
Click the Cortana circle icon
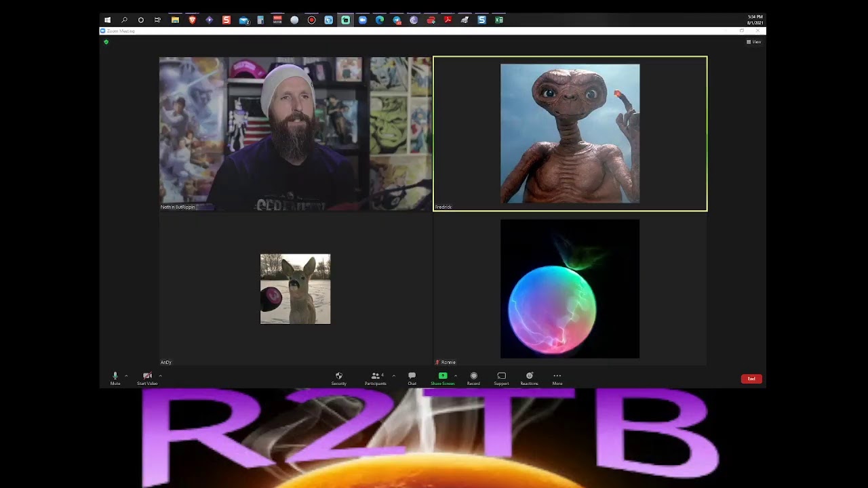141,20
